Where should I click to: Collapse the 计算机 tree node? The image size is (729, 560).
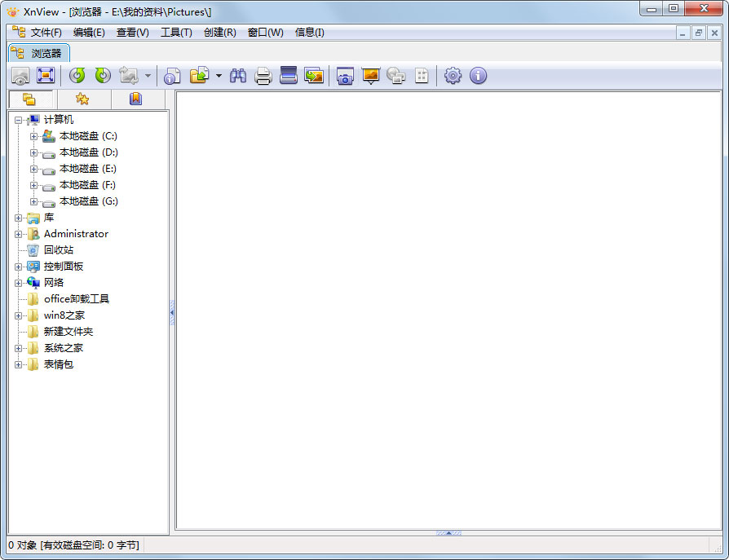click(18, 120)
